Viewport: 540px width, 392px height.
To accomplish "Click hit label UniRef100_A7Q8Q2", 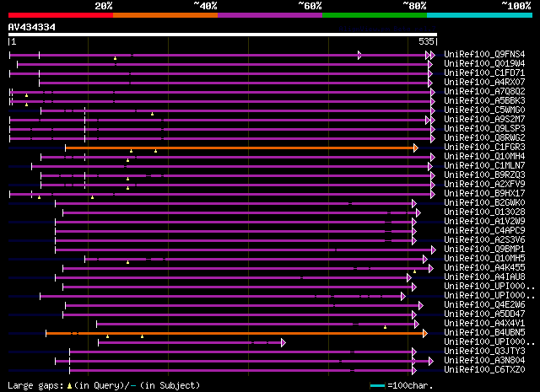I will tap(484, 92).
